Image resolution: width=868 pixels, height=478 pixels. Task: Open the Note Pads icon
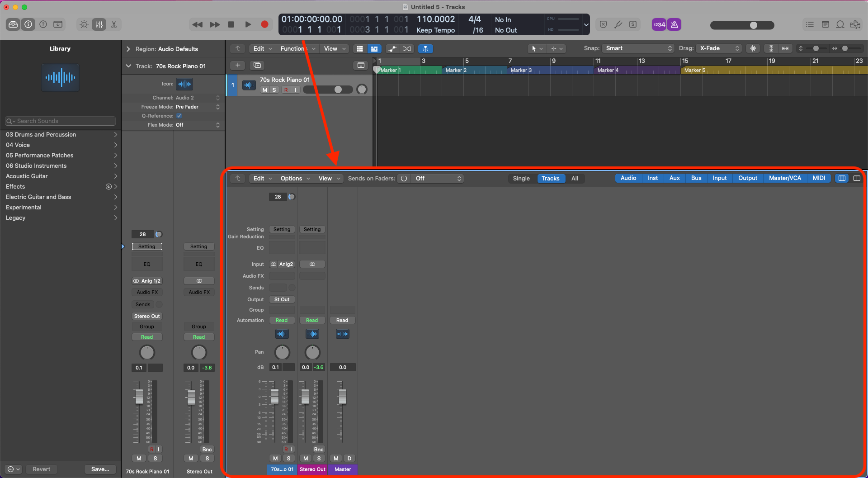click(x=826, y=24)
